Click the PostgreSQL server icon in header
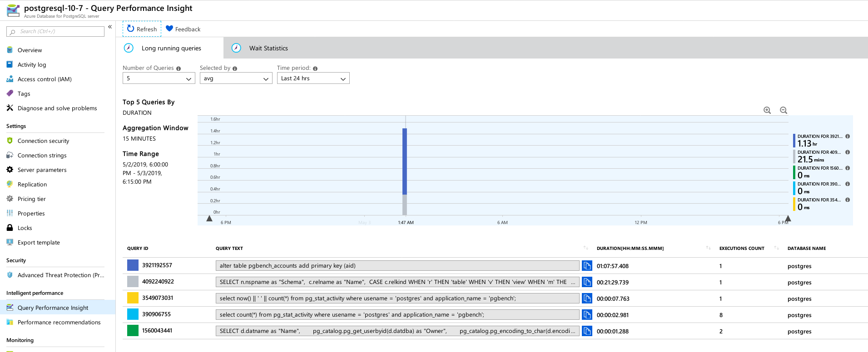 point(13,10)
